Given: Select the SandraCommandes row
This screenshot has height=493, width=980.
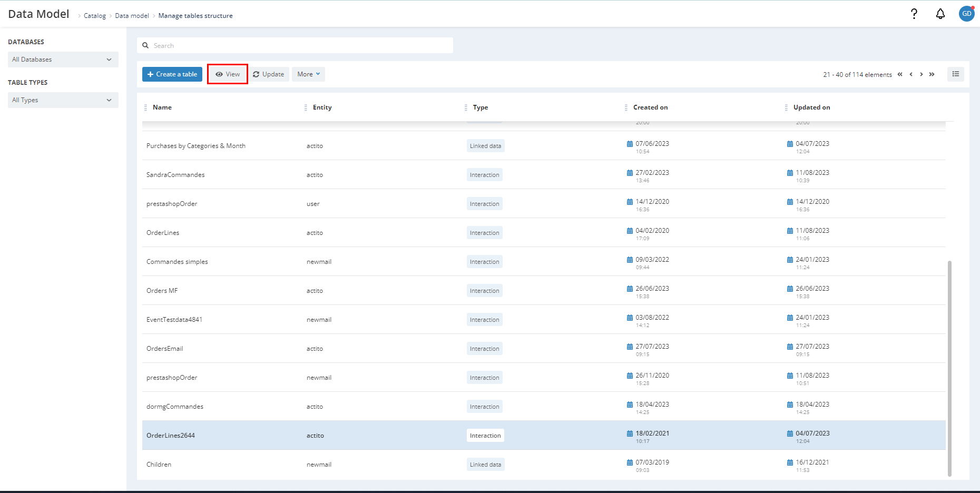Looking at the screenshot, I should coord(544,175).
